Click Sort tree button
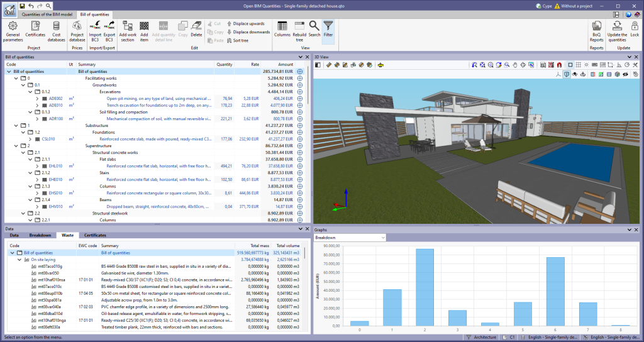 pos(234,40)
